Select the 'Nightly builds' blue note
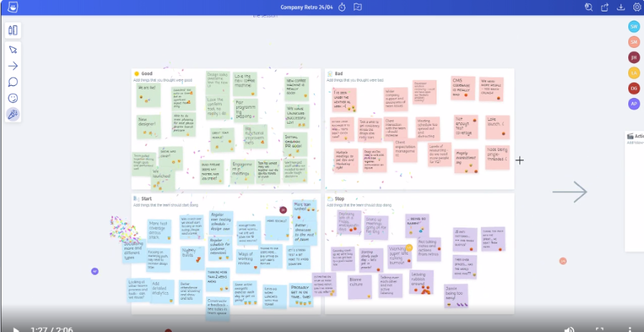Viewport: 644px width, 332px height. [192, 258]
